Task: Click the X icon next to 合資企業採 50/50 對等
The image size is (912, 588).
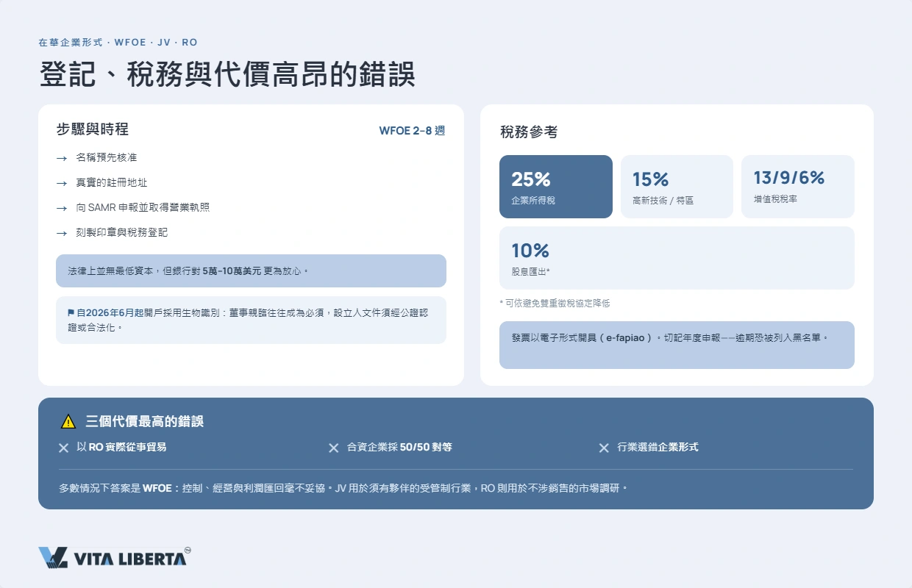Action: [x=334, y=448]
